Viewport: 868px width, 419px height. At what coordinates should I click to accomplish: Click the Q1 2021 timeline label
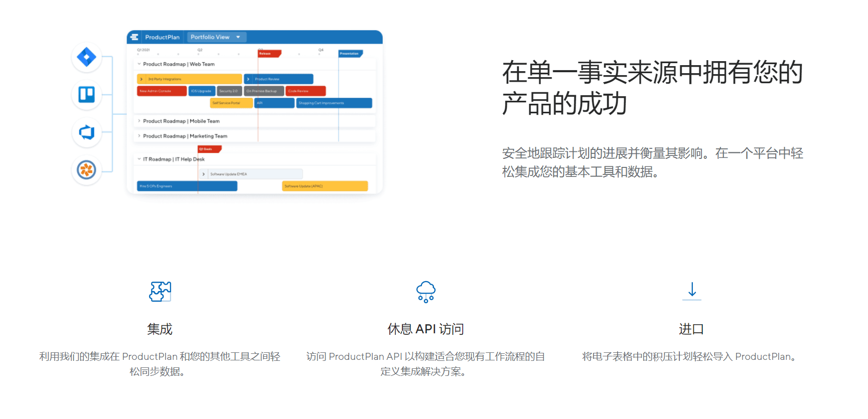[x=143, y=50]
